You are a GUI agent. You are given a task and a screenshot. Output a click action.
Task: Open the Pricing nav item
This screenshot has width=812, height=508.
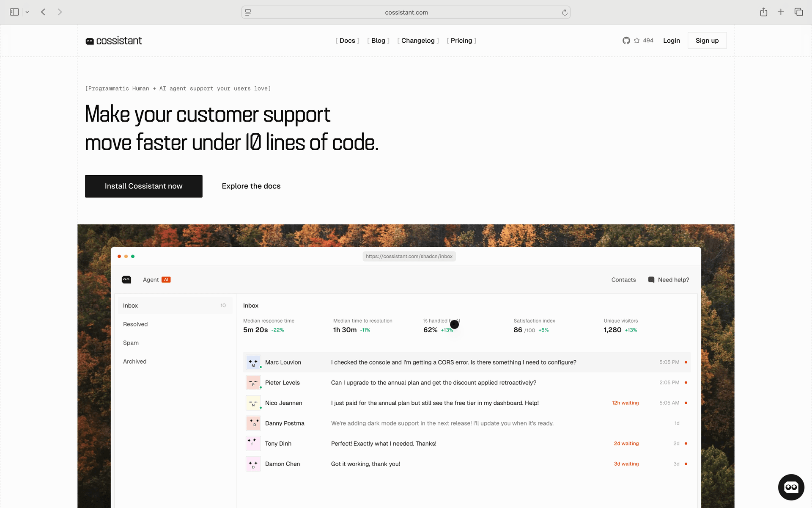pyautogui.click(x=461, y=41)
